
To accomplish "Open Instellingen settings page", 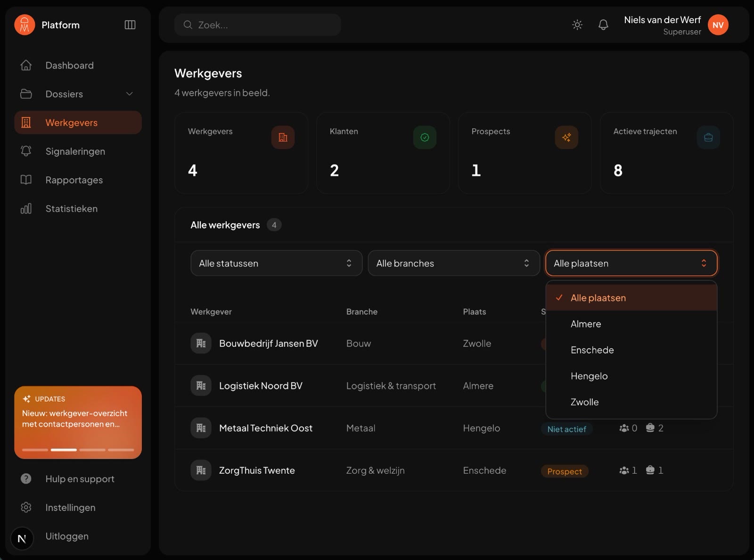I will [x=78, y=508].
